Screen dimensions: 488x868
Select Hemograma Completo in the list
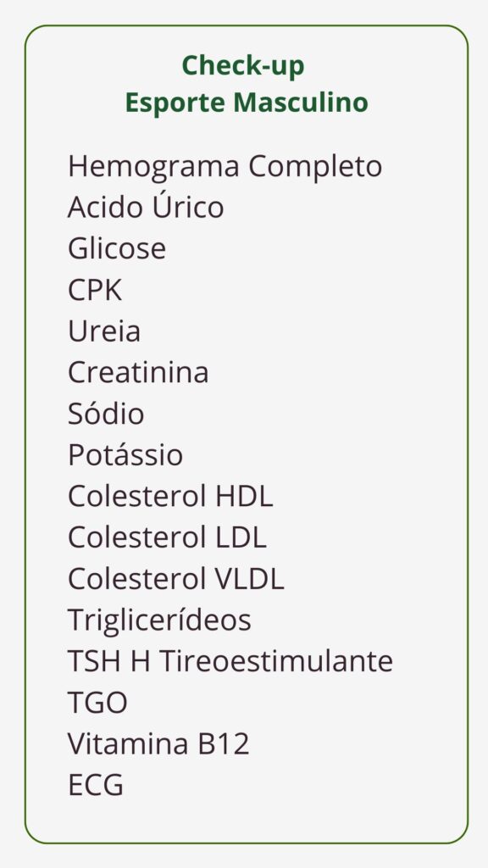(225, 167)
